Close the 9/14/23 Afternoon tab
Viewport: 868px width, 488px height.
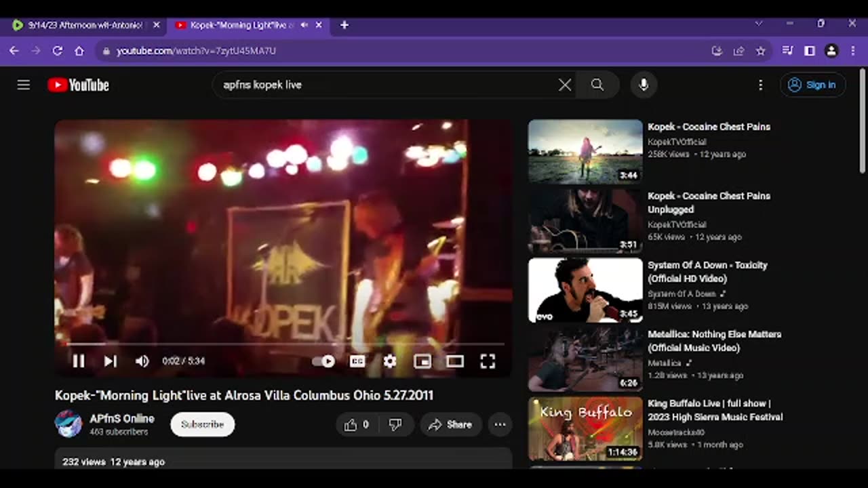pyautogui.click(x=156, y=25)
